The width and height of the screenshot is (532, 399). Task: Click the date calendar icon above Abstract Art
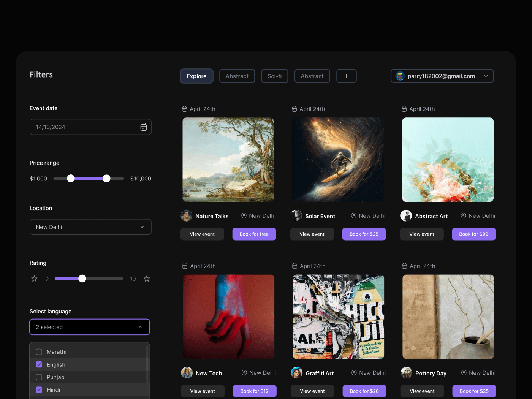pos(404,109)
